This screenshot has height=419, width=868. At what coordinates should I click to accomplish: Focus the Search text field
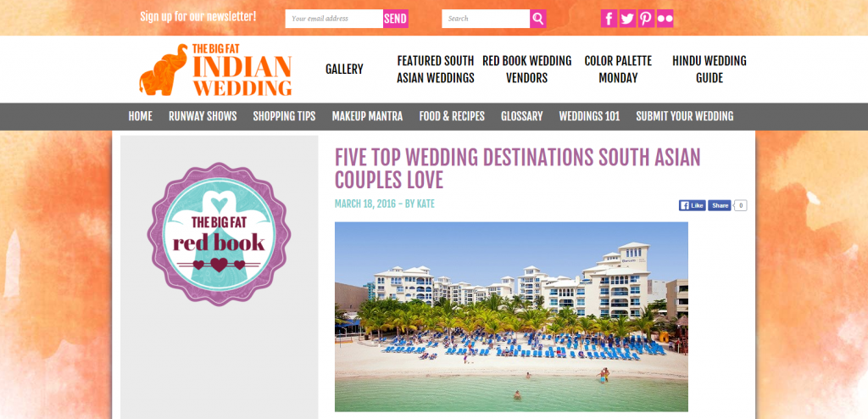tap(486, 19)
